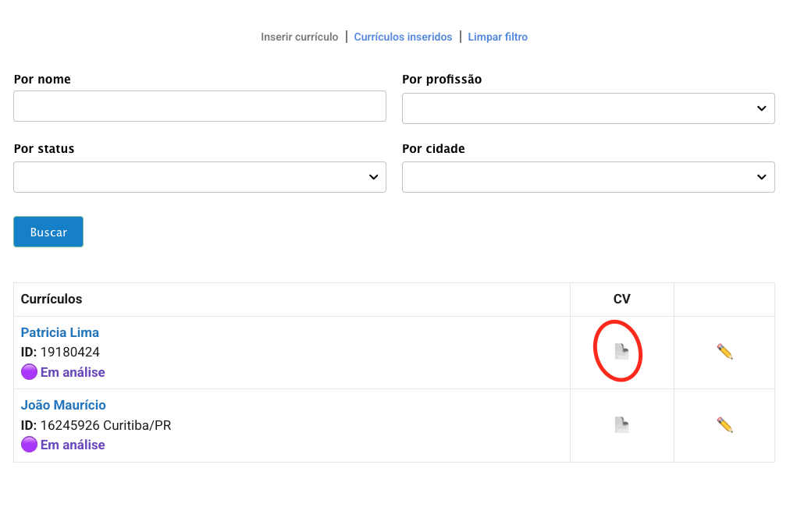
Task: Click the pencil edit icon for João Maurício
Action: coord(724,425)
